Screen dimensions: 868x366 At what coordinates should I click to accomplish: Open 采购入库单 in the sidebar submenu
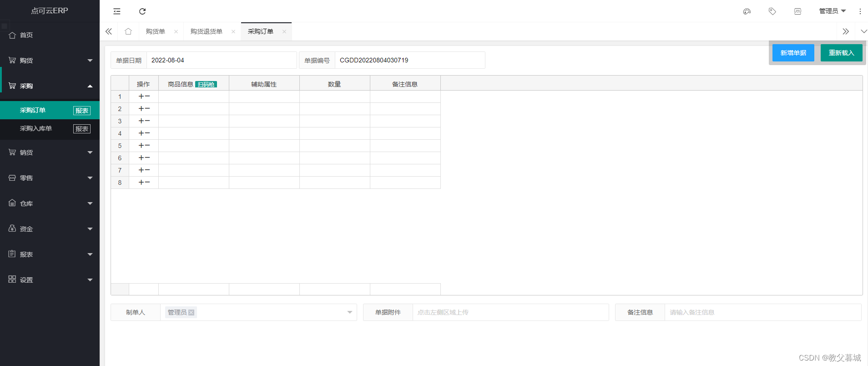tap(36, 128)
